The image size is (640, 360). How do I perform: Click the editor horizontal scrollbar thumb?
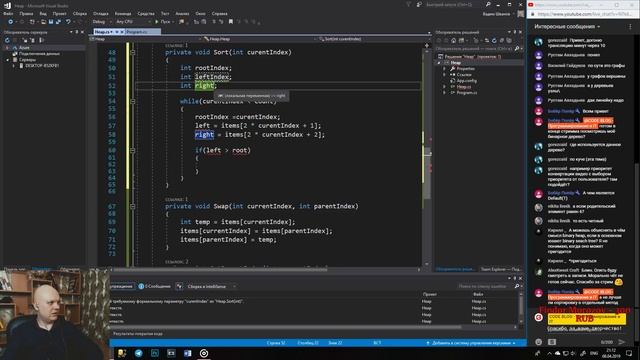(220, 269)
